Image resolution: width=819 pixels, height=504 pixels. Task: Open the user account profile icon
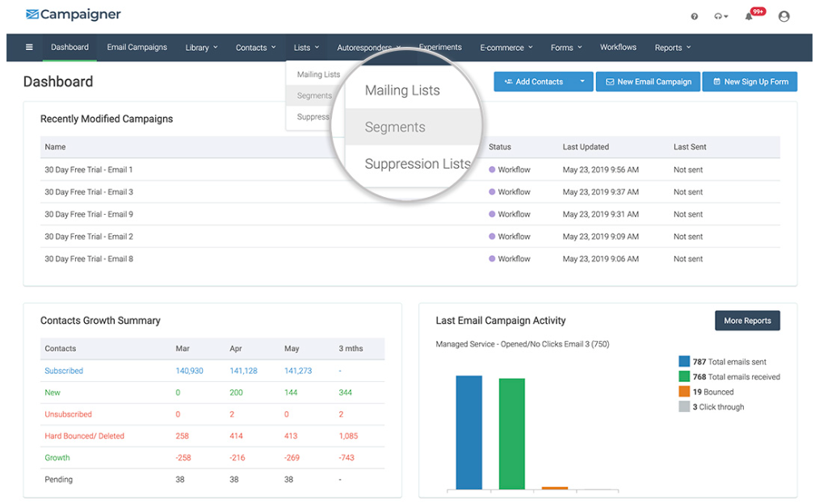point(783,17)
